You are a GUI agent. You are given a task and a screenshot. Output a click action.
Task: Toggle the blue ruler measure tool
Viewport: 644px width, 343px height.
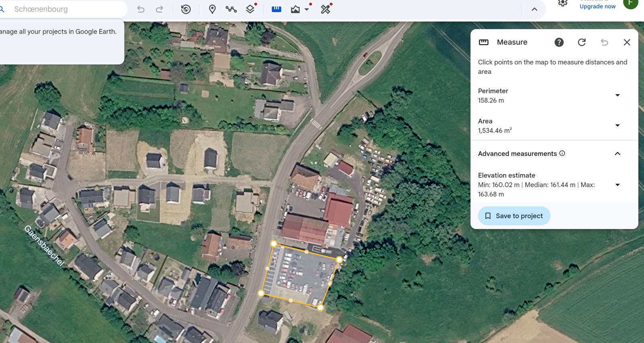tap(277, 9)
